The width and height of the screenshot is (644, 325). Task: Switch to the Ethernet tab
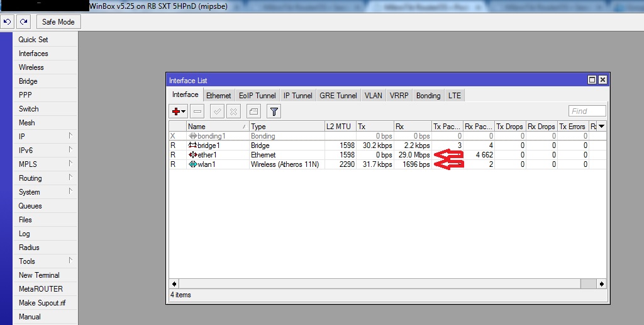click(218, 96)
